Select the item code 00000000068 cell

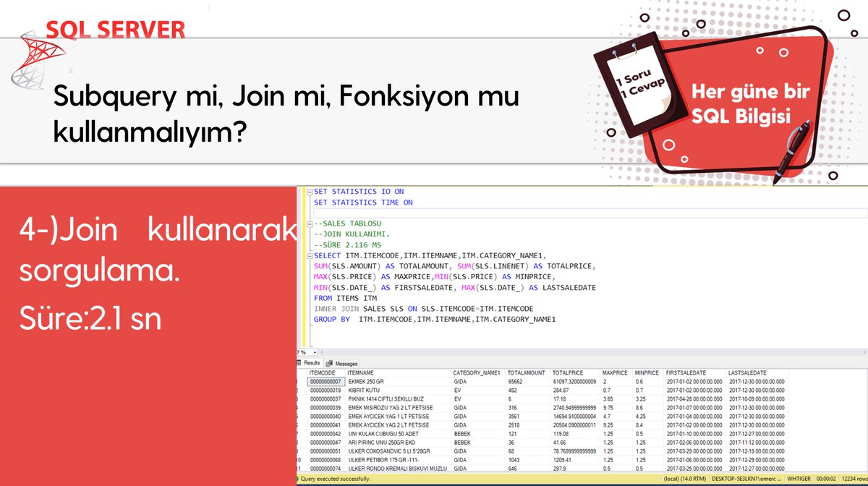pos(325,459)
